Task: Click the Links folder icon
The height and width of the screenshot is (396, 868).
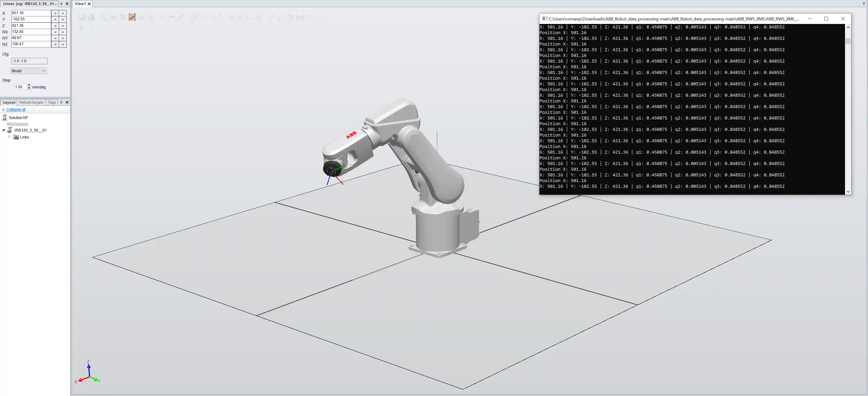Action: [16, 137]
